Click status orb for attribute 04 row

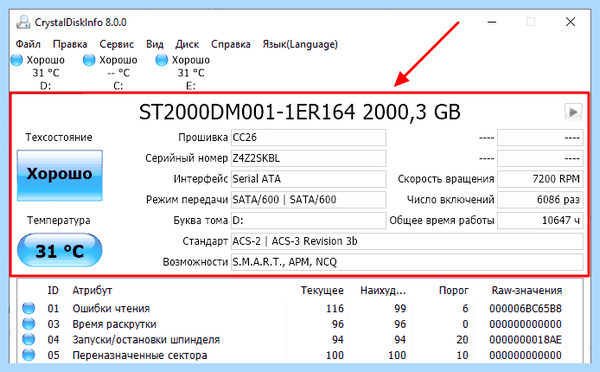29,339
